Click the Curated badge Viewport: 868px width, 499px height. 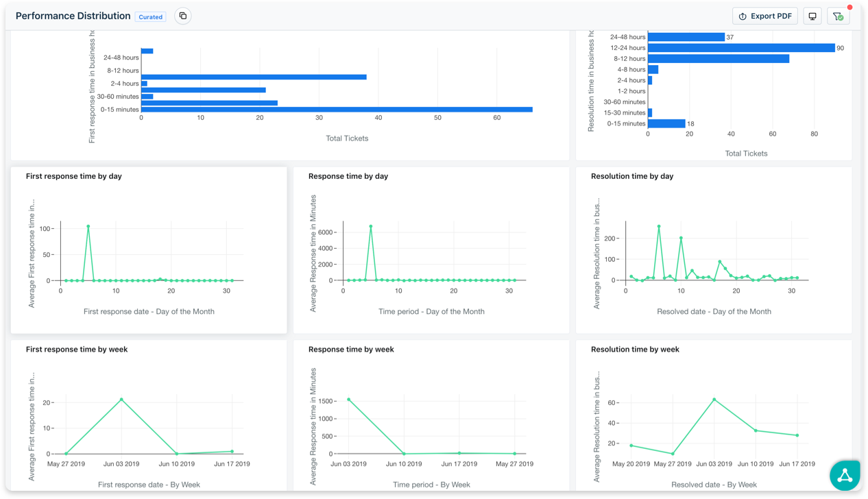pyautogui.click(x=150, y=16)
